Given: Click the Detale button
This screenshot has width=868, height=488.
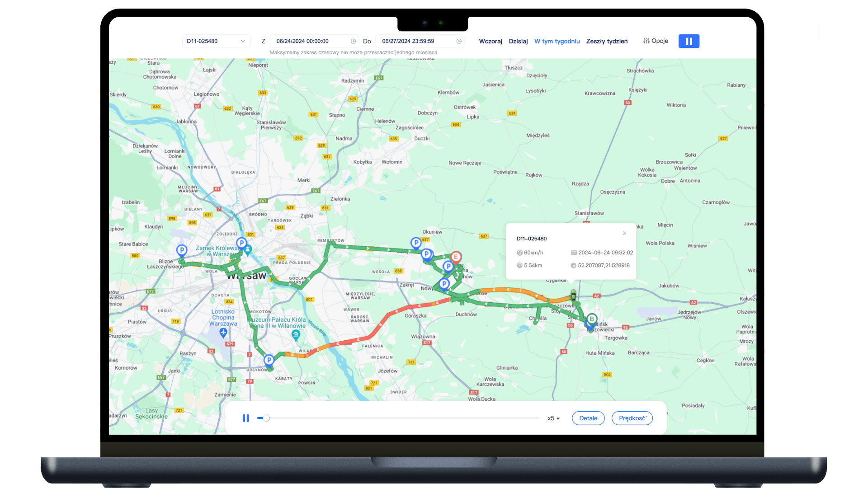Looking at the screenshot, I should pos(588,418).
